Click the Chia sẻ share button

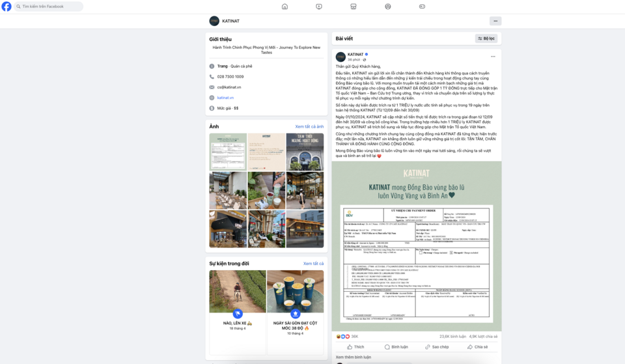pyautogui.click(x=477, y=347)
